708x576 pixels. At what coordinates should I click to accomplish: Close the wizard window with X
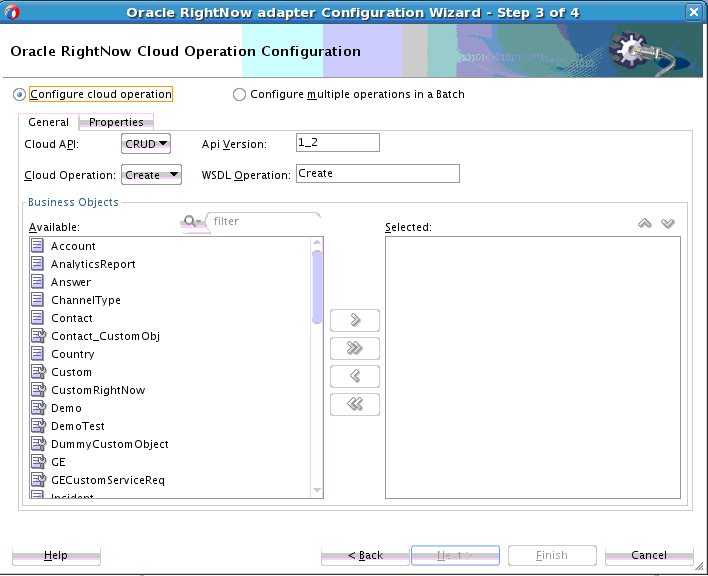point(694,12)
